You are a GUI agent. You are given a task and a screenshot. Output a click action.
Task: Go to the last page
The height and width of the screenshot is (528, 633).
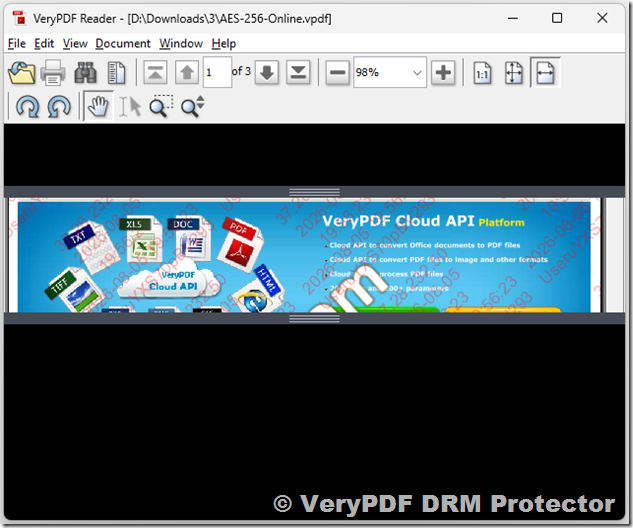tap(298, 72)
